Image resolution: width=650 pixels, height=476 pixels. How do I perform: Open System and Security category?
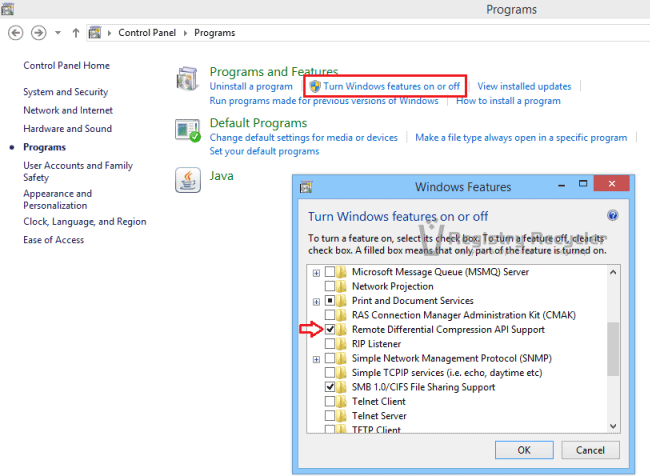65,92
